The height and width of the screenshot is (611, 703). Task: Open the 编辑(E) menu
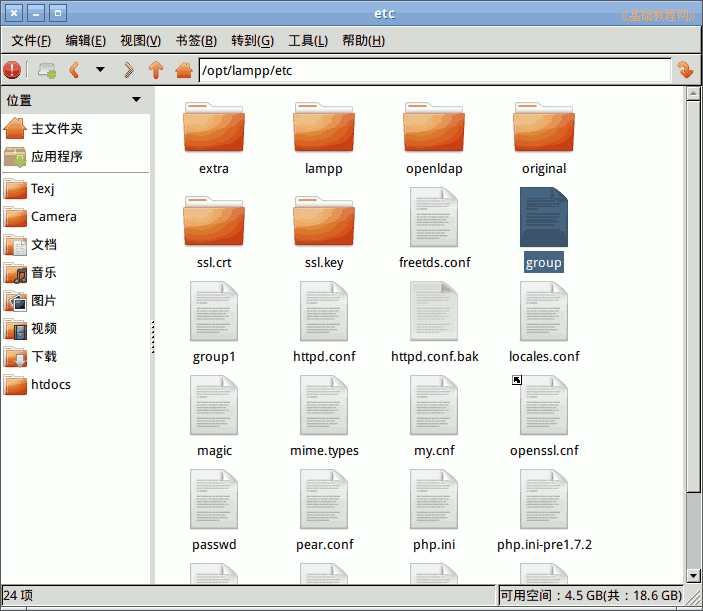pyautogui.click(x=86, y=41)
